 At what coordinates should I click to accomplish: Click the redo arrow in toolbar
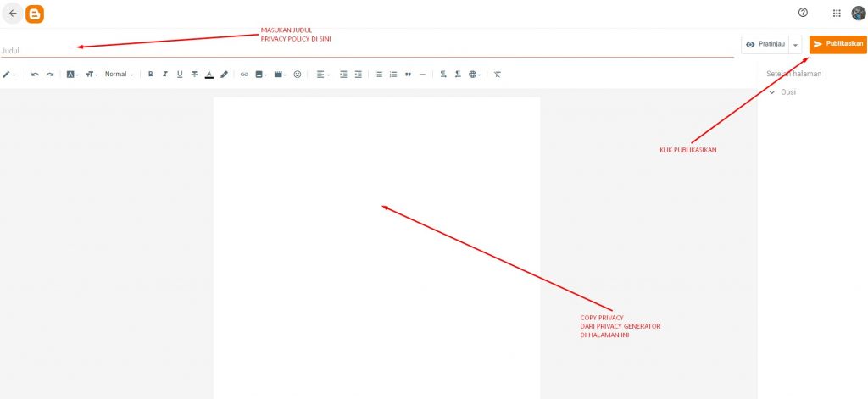click(x=50, y=75)
